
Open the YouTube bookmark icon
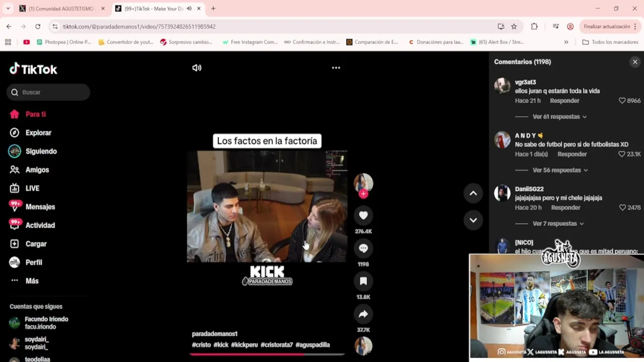26,42
